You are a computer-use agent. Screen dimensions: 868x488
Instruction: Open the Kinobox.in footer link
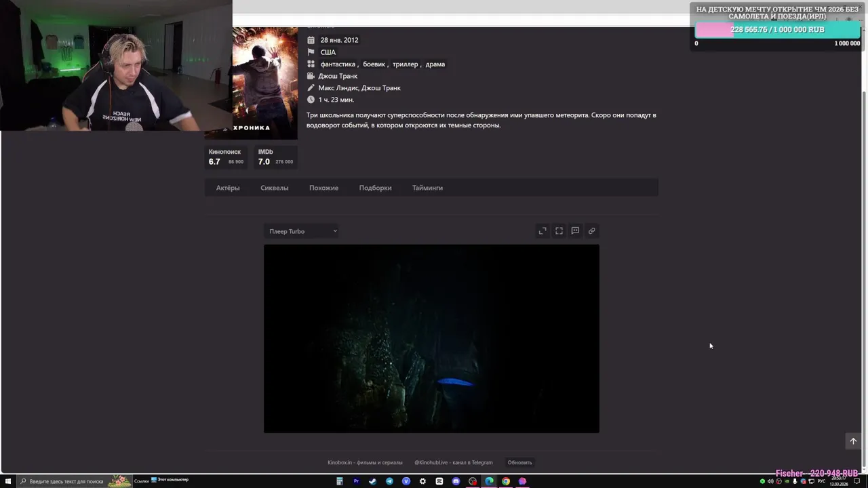[365, 462]
